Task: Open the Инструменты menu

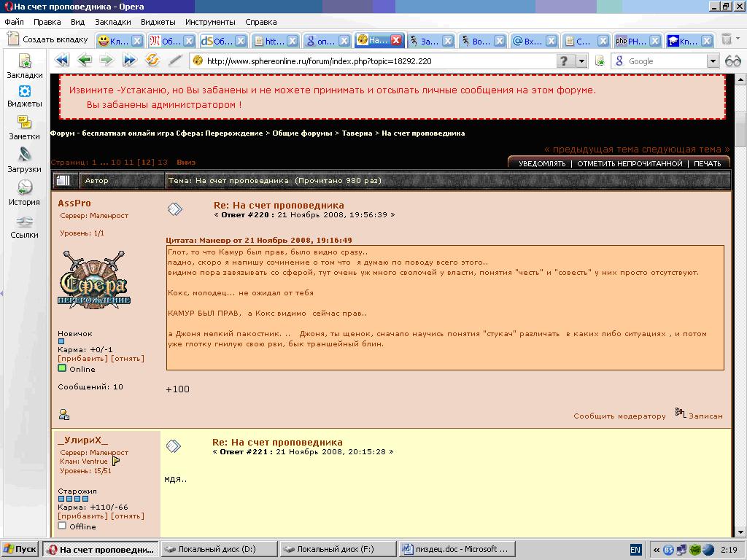Action: point(210,22)
